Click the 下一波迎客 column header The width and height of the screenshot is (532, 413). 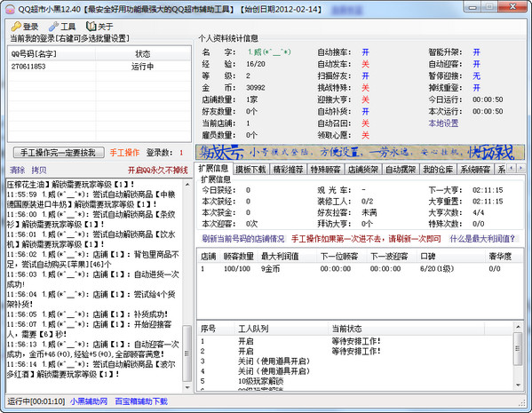[392, 257]
